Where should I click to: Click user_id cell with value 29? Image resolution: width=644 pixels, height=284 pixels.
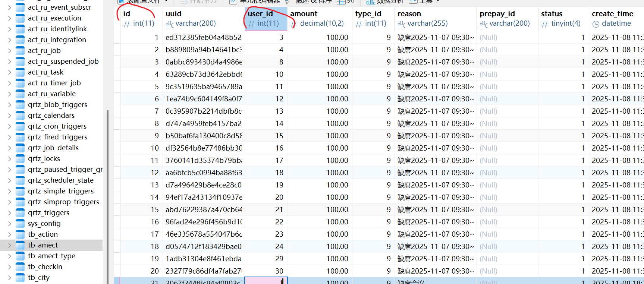(266, 259)
